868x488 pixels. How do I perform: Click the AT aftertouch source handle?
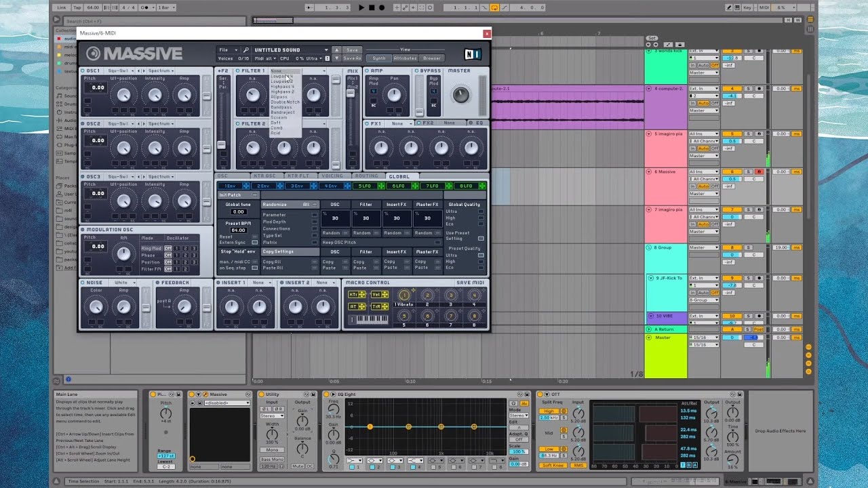coord(362,307)
